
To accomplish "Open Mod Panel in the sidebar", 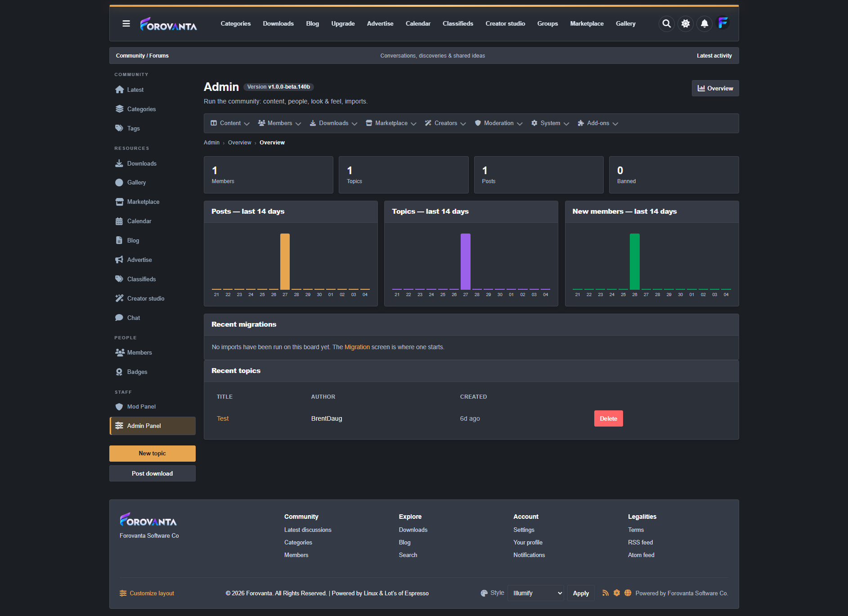I will pyautogui.click(x=153, y=406).
